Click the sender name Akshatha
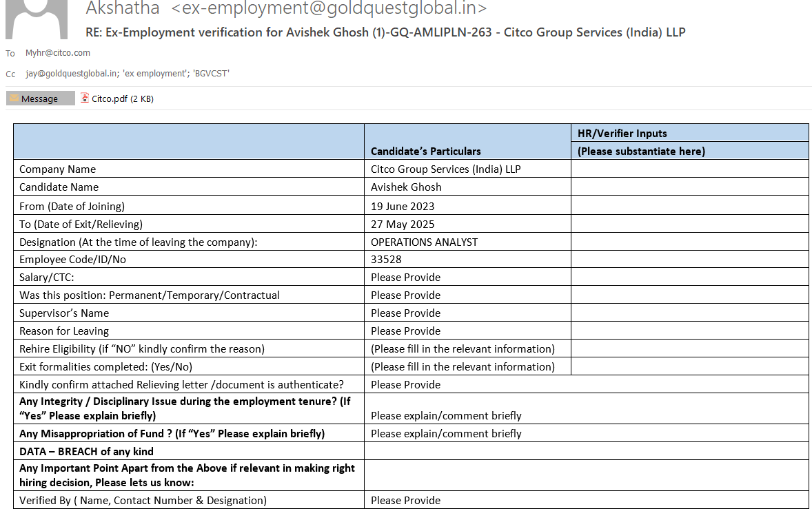 coord(123,8)
